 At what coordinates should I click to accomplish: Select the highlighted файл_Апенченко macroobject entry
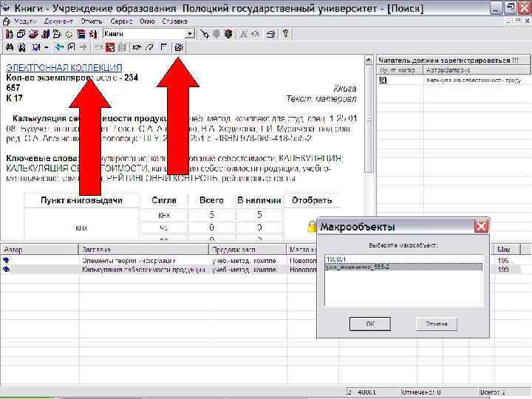[403, 267]
